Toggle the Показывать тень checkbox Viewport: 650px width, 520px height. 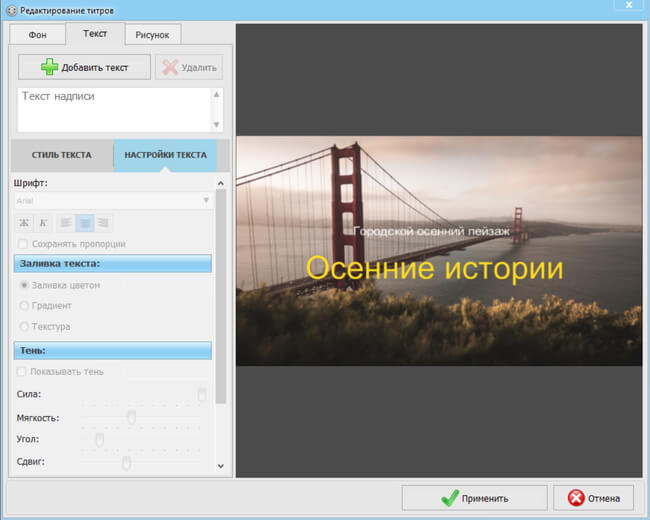(24, 372)
